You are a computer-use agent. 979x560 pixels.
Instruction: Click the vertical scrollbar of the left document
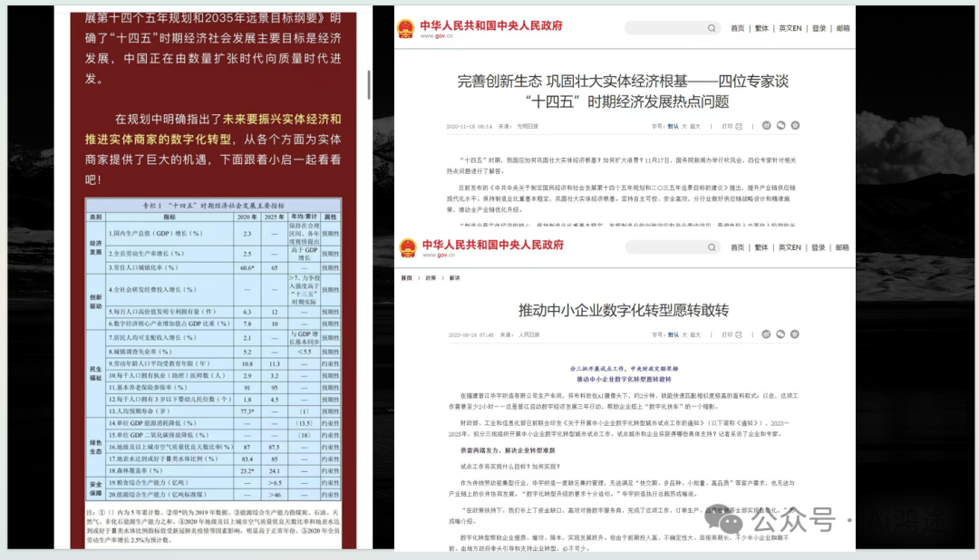[x=369, y=86]
